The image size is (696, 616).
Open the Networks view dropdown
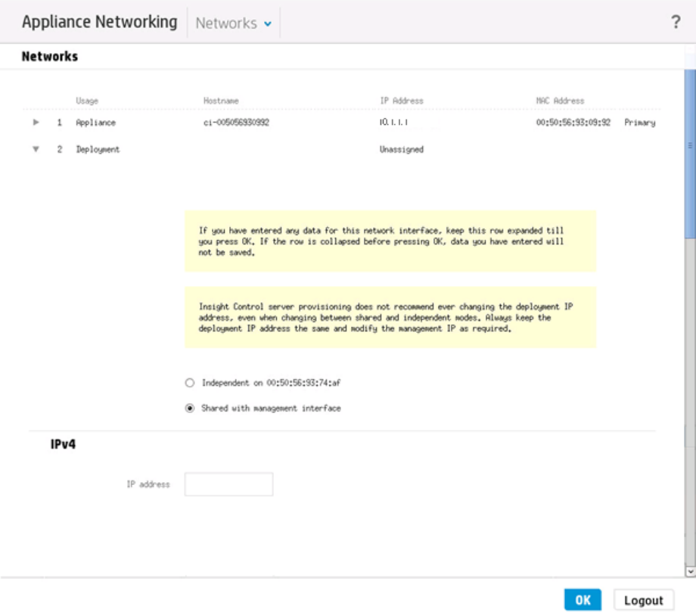(233, 23)
